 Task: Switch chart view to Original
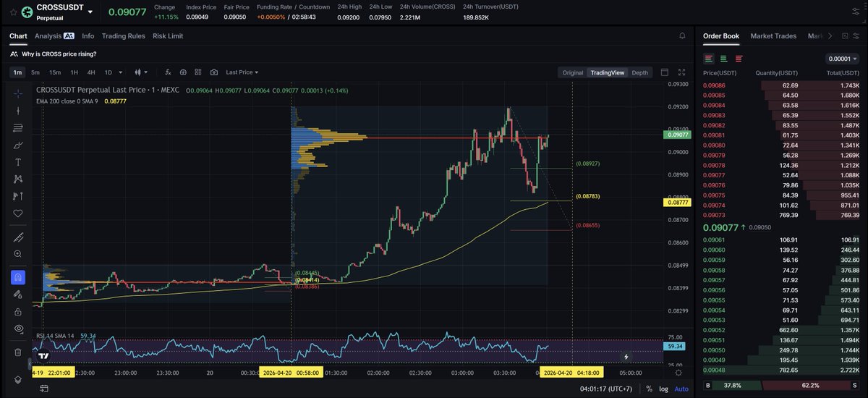[573, 72]
